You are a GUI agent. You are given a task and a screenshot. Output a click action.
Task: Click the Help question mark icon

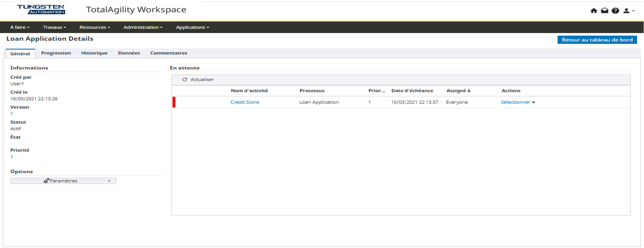point(615,11)
